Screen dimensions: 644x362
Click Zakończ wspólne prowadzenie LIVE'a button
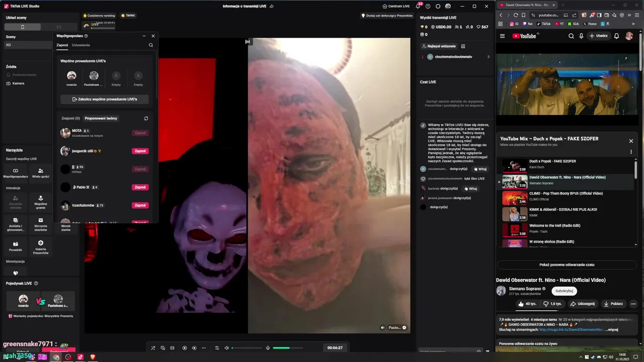click(x=105, y=99)
